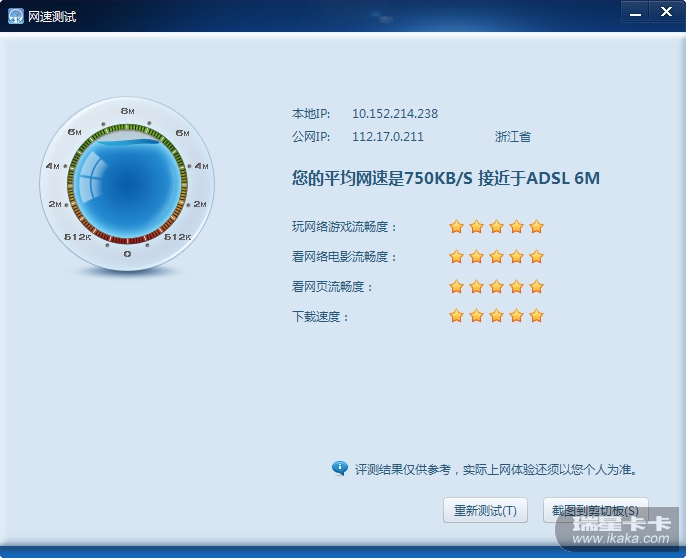This screenshot has height=558, width=686.
Task: Click fifth star of 看网络电影流畅度 rating
Action: tap(536, 256)
